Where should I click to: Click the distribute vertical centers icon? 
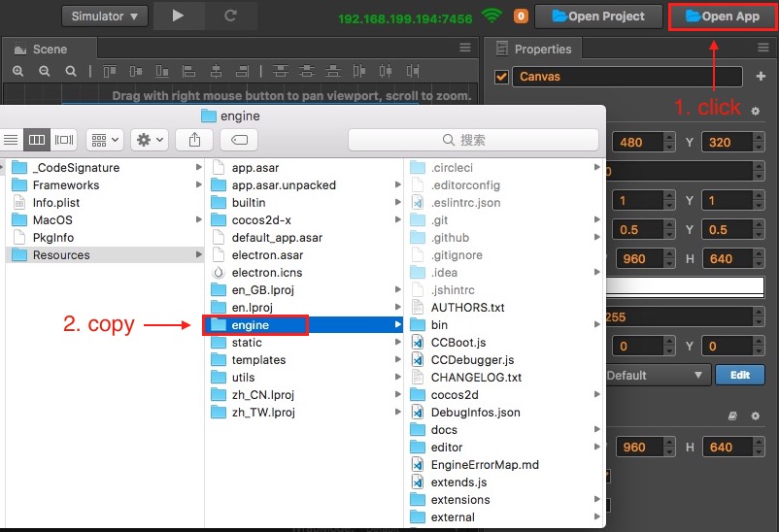click(x=307, y=72)
